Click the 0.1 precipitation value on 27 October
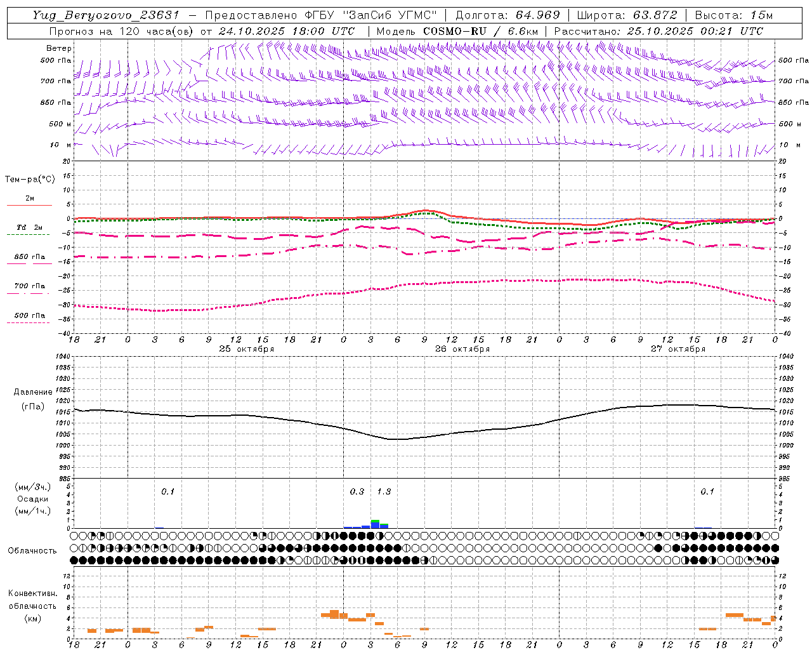812x650 pixels. [x=707, y=492]
